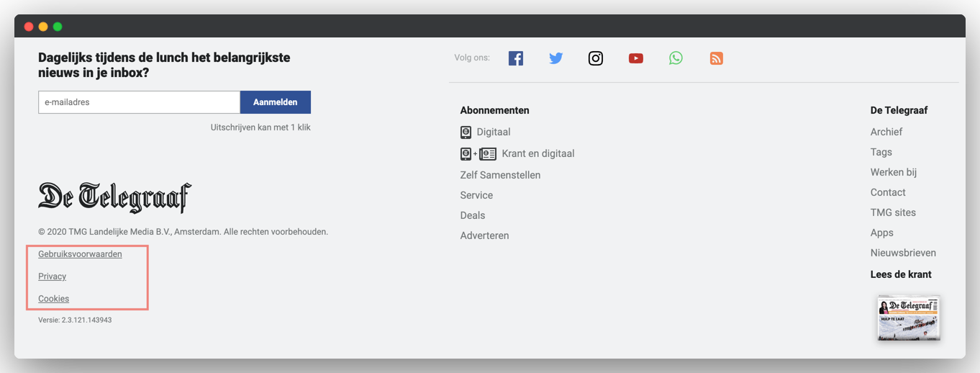Click the De Telegraaf footer logo
The image size is (980, 373).
pos(115,197)
